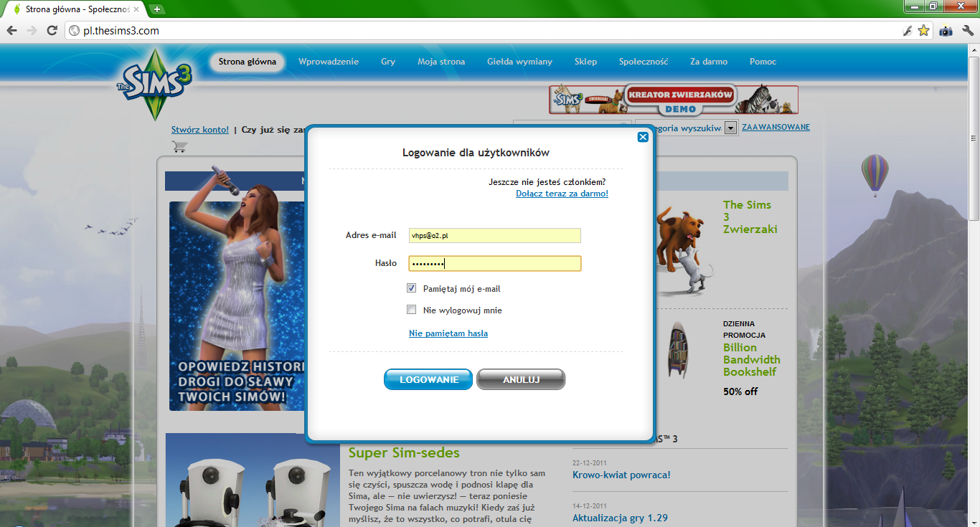Open the Za darmo menu

(709, 62)
